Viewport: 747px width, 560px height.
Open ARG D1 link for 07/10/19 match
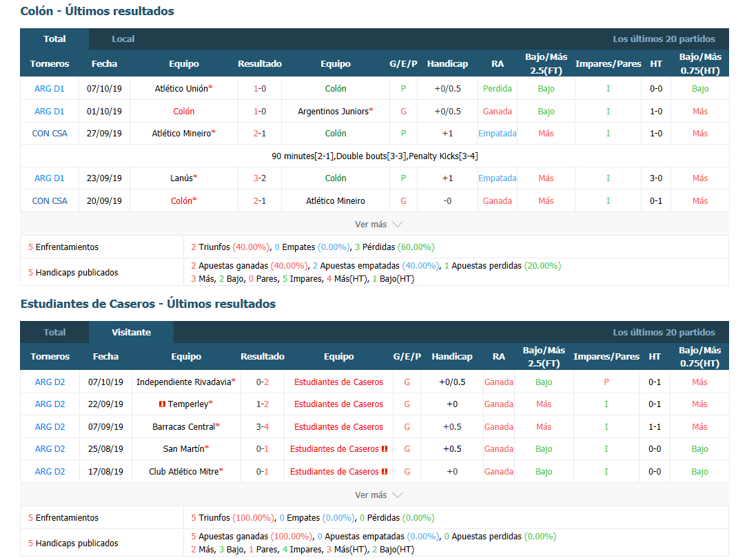click(x=50, y=89)
